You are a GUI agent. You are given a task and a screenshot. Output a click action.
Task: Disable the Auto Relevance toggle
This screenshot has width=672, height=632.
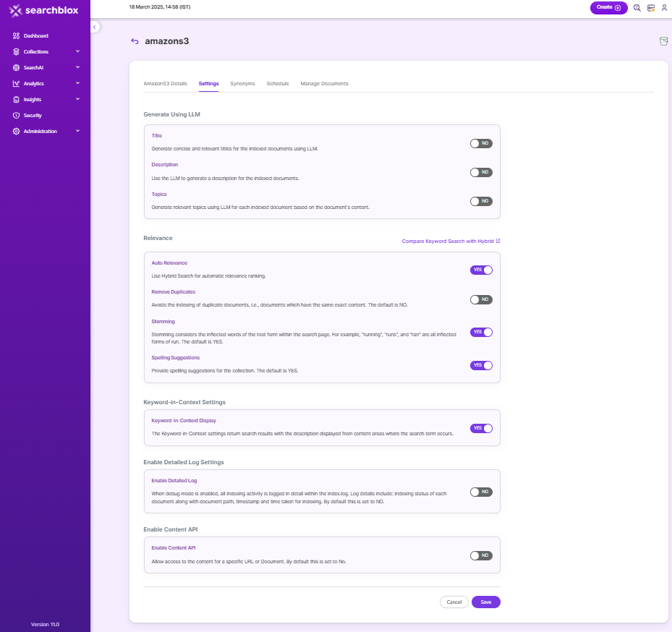481,270
